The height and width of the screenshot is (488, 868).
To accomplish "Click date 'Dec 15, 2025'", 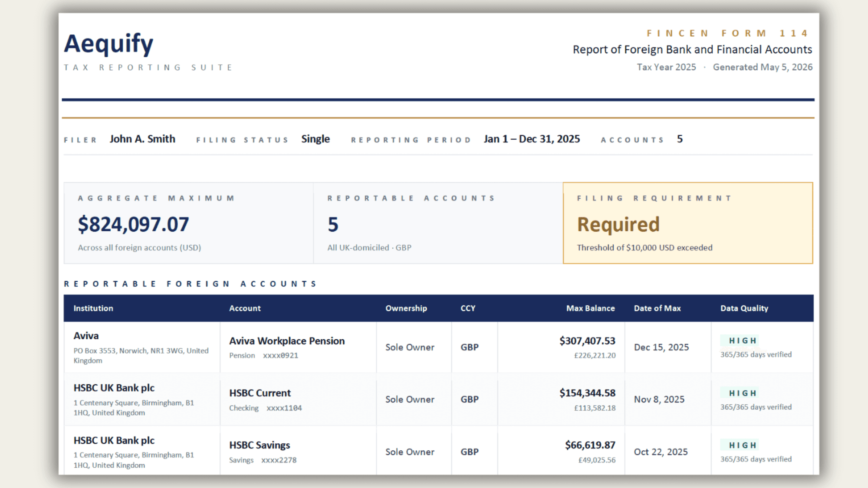I will click(x=661, y=347).
